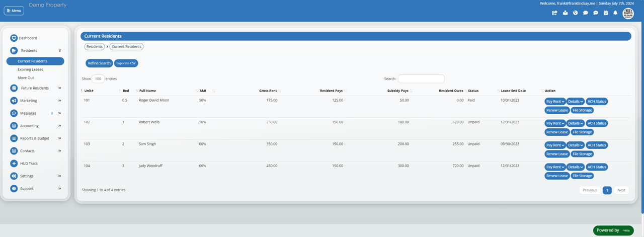Click the Current Residents breadcrumb
The width and height of the screenshot is (644, 237).
click(x=126, y=47)
